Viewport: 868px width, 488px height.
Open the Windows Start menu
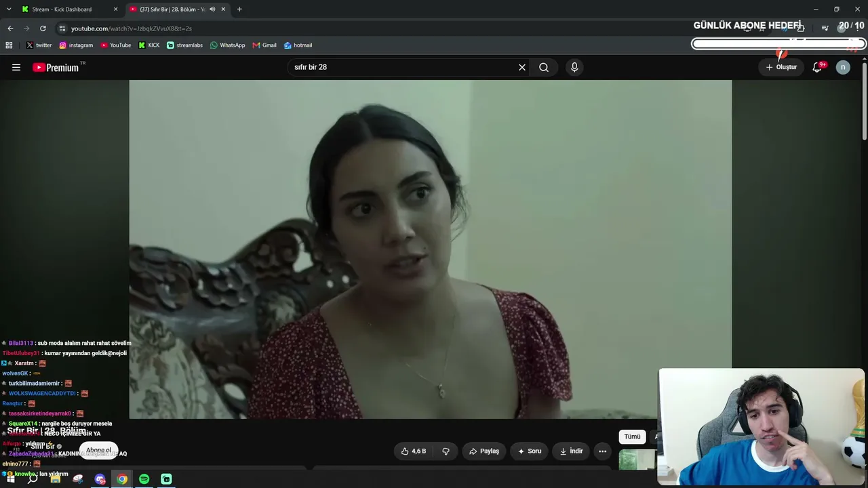[x=10, y=479]
